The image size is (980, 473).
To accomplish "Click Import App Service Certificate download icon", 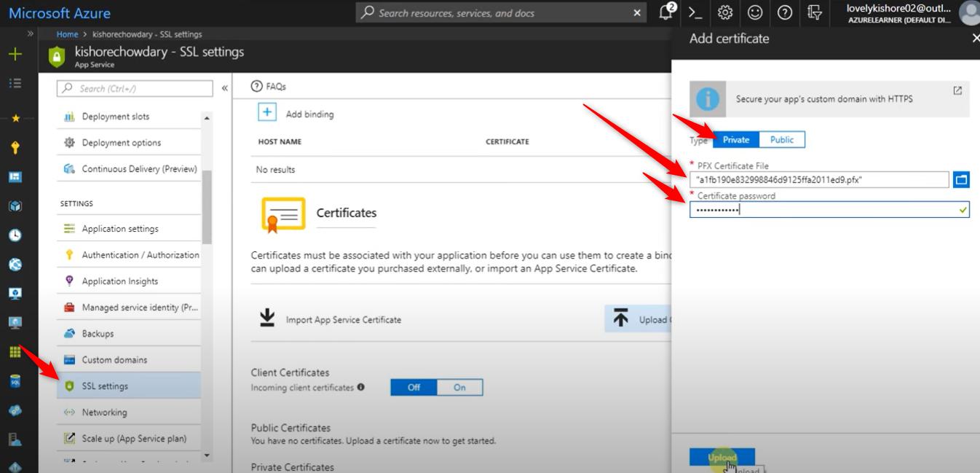I will [267, 318].
